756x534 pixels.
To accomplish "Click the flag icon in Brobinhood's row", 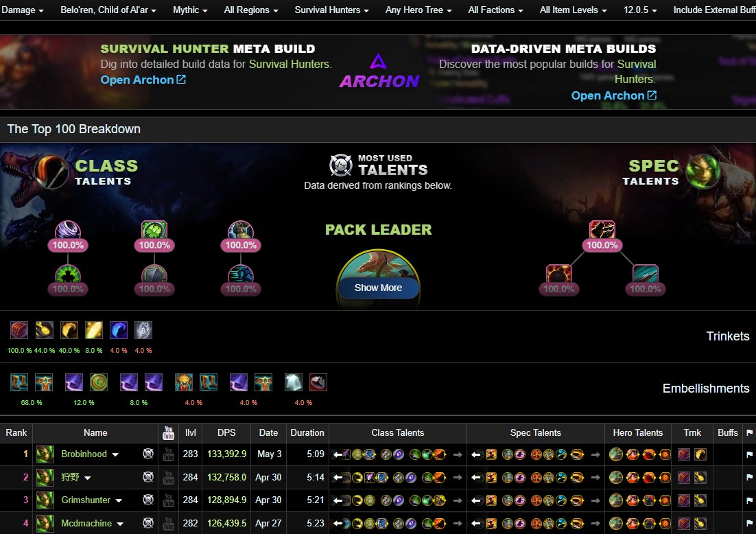I will (749, 454).
